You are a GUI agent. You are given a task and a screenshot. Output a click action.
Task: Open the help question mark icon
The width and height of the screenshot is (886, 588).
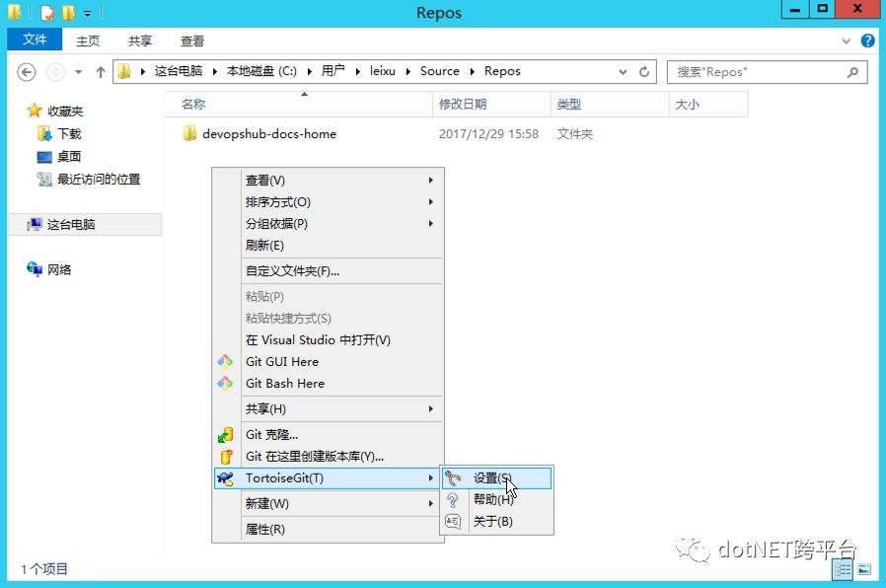click(x=868, y=40)
